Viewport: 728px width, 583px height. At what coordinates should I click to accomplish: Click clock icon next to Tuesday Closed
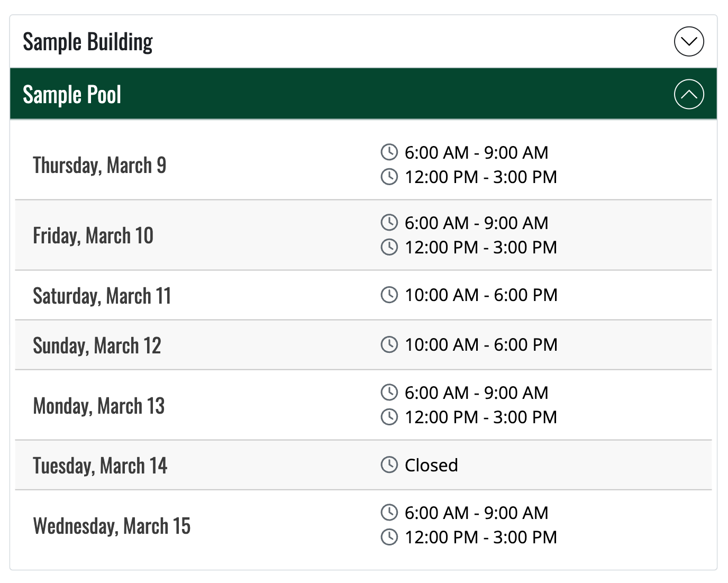[x=389, y=465]
